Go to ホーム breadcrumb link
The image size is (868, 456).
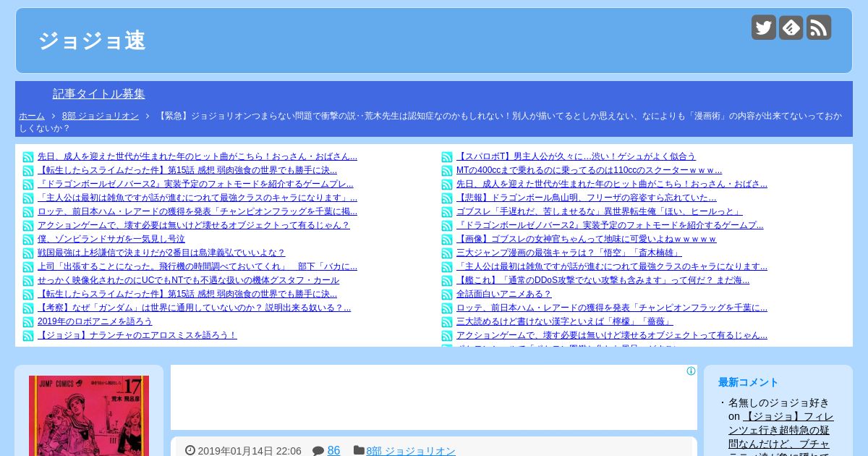[x=32, y=116]
